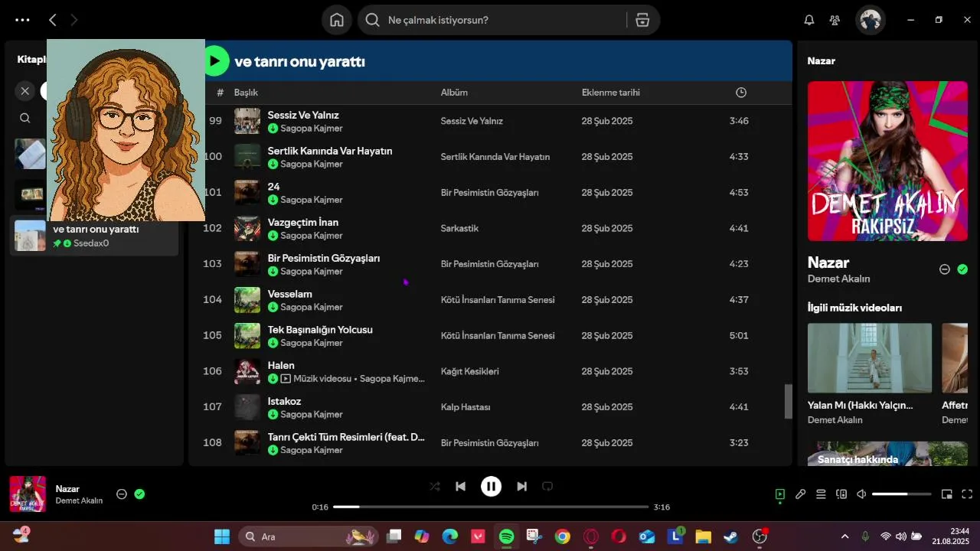Open album 'Kötü İnsanları Tanıma Senesi' for Tek Başınalığın Yolcusu

(498, 336)
